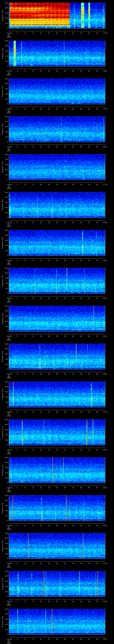Select the 2:20:00 time axis label
Viewport: 114px width, 644px height.
click(9, 185)
